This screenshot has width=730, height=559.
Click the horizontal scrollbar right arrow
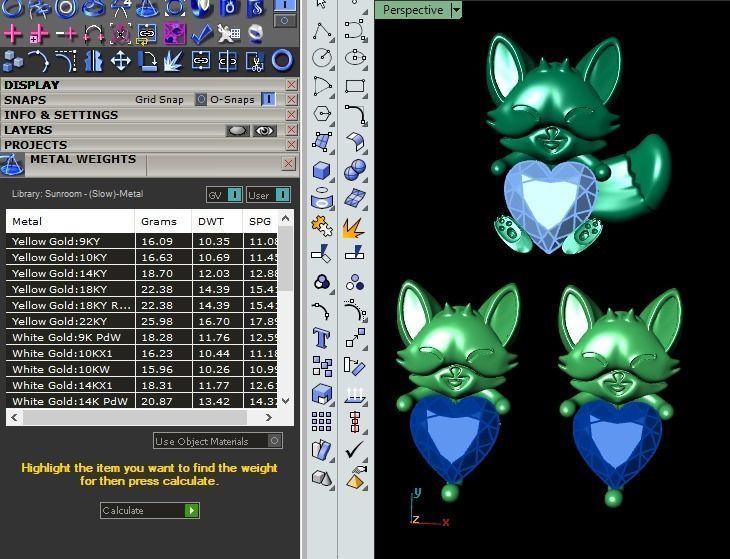269,418
